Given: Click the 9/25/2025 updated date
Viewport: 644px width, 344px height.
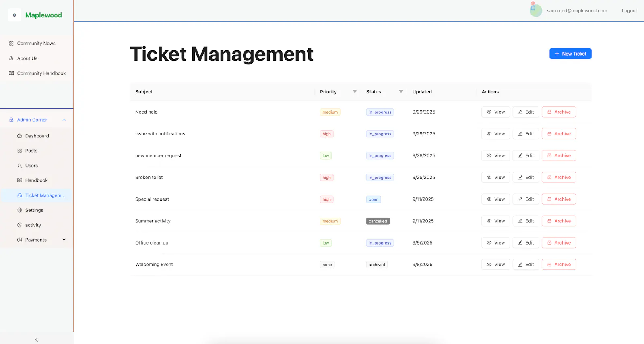Looking at the screenshot, I should [423, 178].
